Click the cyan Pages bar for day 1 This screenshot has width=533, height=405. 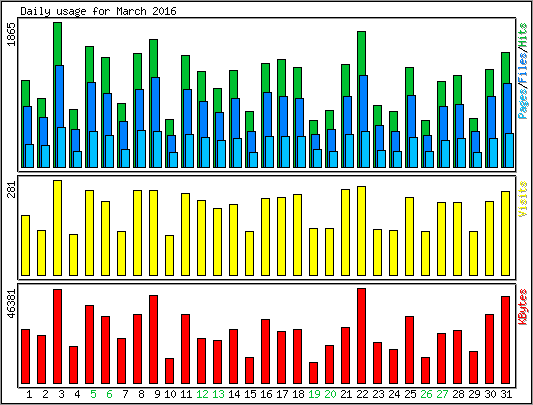coord(30,156)
